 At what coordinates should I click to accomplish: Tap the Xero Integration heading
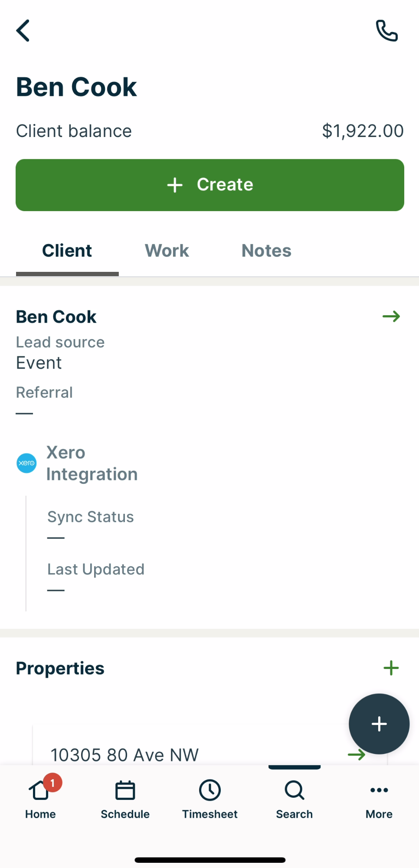coord(92,463)
